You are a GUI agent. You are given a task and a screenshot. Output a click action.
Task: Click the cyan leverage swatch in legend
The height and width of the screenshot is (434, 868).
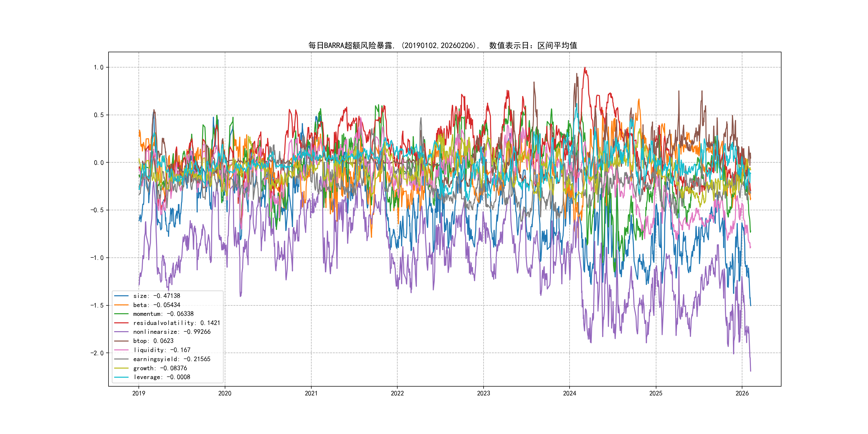pyautogui.click(x=121, y=377)
